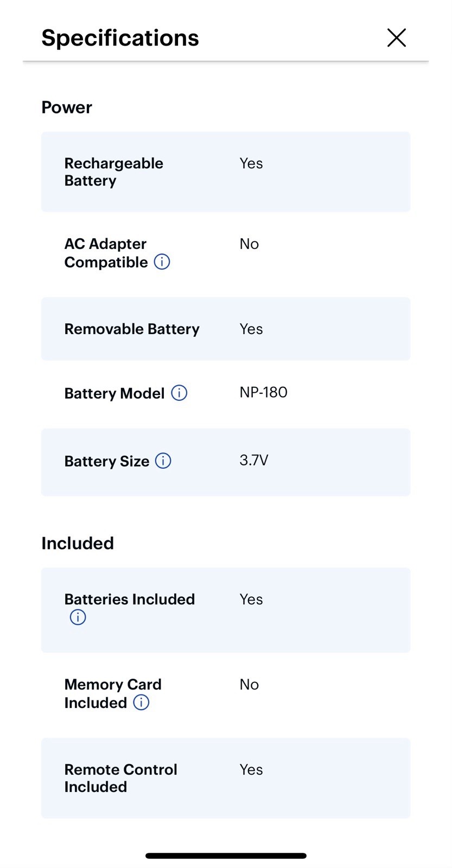Viewport: 452px width, 868px height.
Task: Close the Specifications panel with the X
Action: tap(397, 38)
